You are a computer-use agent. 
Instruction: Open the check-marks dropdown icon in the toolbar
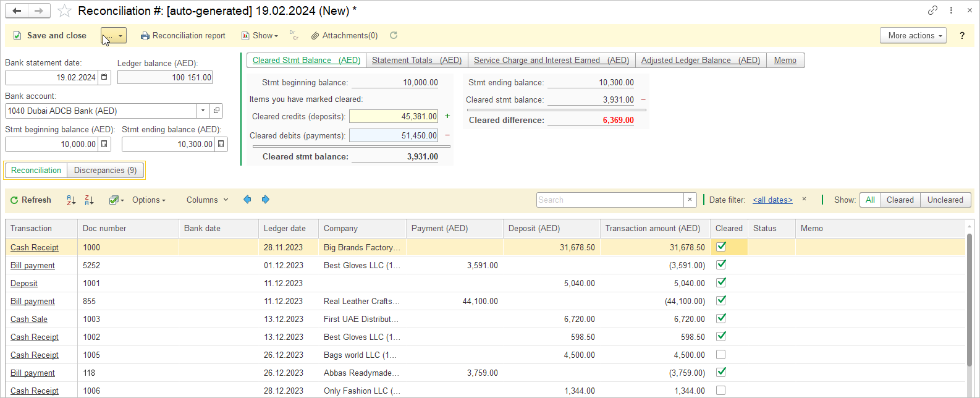(x=116, y=200)
